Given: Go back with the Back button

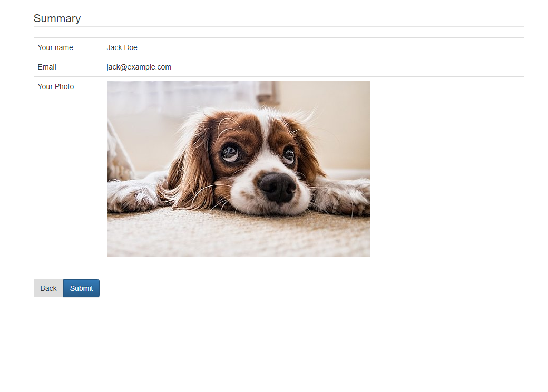Looking at the screenshot, I should point(48,288).
